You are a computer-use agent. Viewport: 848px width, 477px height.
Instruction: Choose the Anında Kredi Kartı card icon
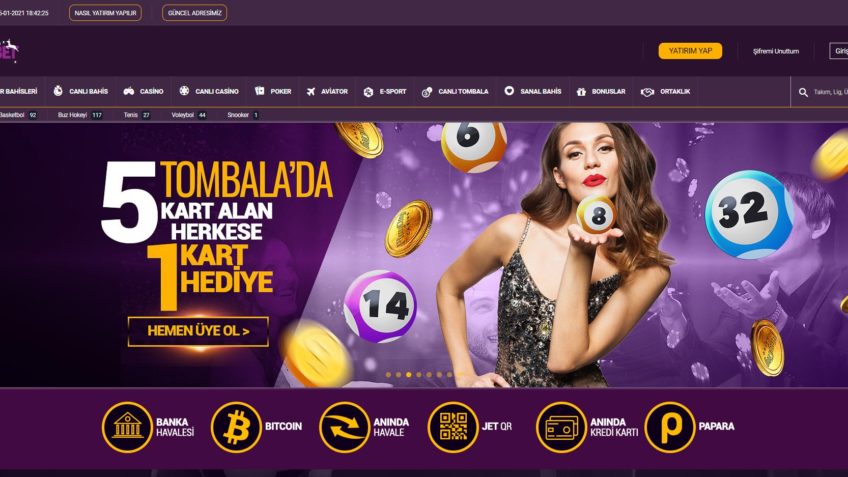561,427
